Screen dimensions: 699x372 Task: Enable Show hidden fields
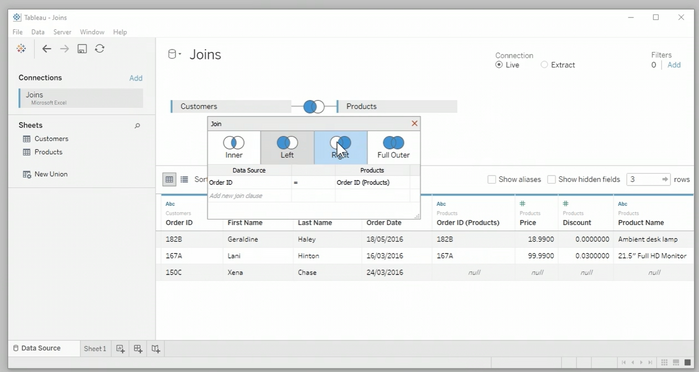point(551,179)
